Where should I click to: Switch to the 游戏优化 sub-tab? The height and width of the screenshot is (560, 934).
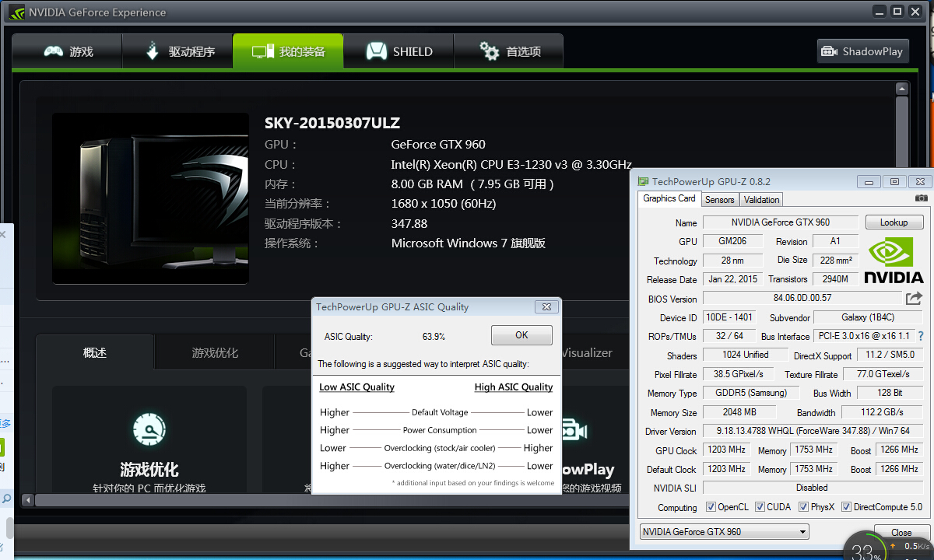(x=215, y=352)
